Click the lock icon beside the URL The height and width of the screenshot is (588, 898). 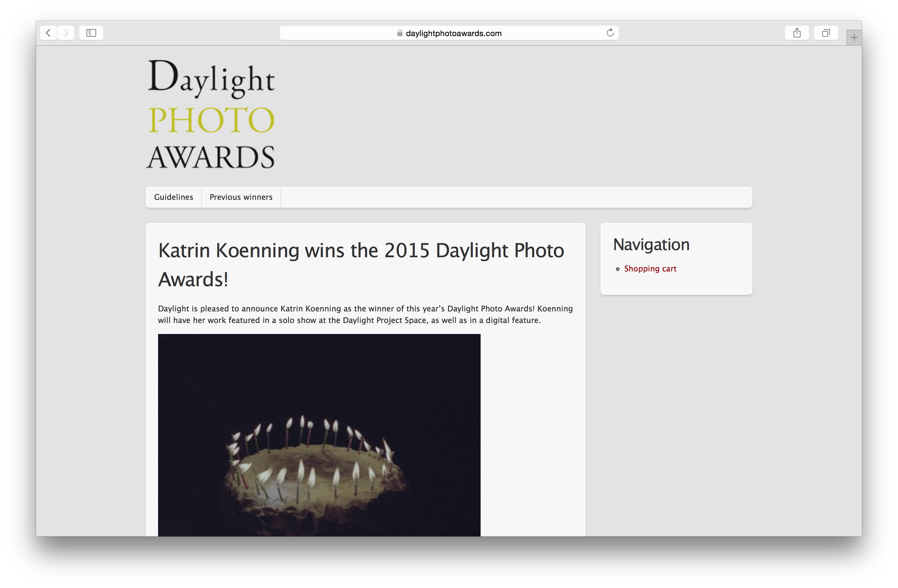[400, 33]
